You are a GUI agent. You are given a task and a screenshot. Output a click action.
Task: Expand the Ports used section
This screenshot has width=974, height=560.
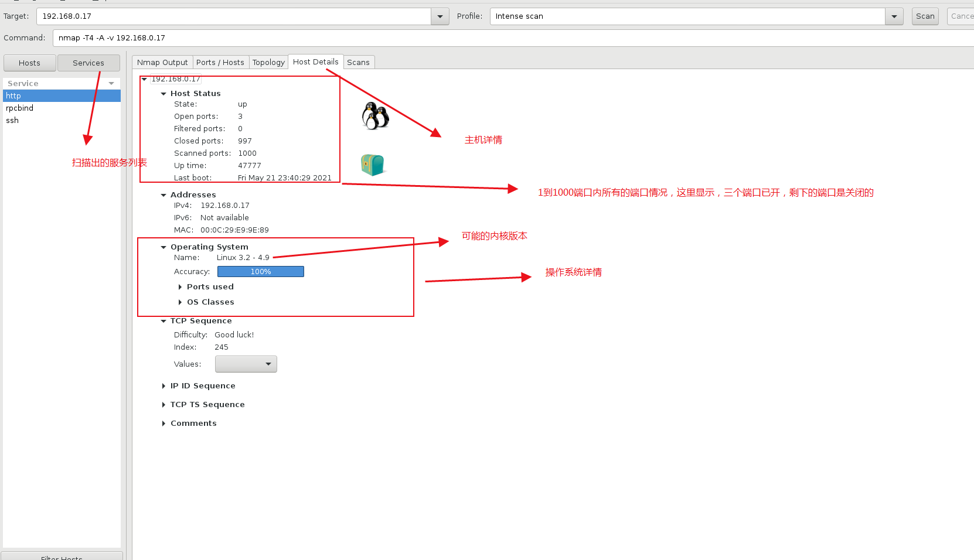point(180,286)
